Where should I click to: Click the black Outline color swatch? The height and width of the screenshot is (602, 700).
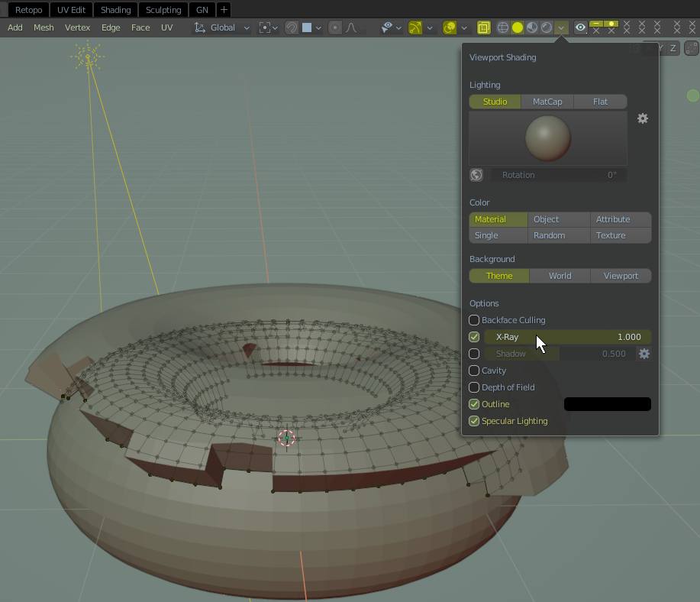607,404
